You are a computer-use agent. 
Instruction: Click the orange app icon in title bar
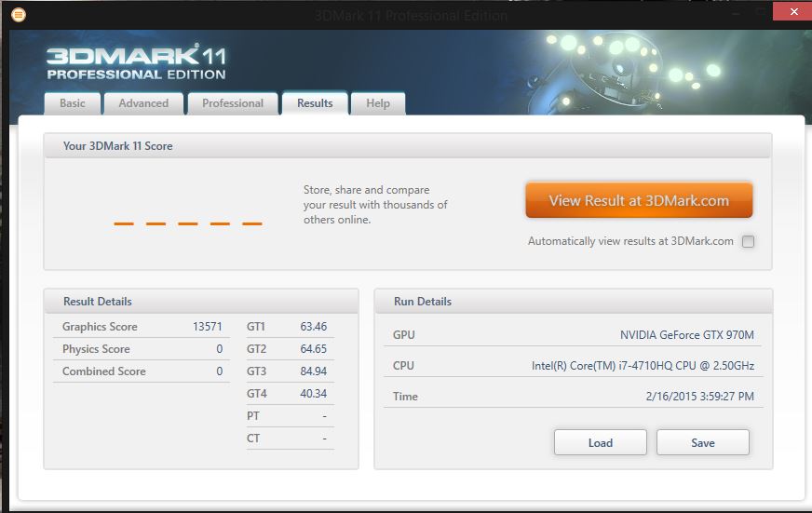[x=18, y=15]
